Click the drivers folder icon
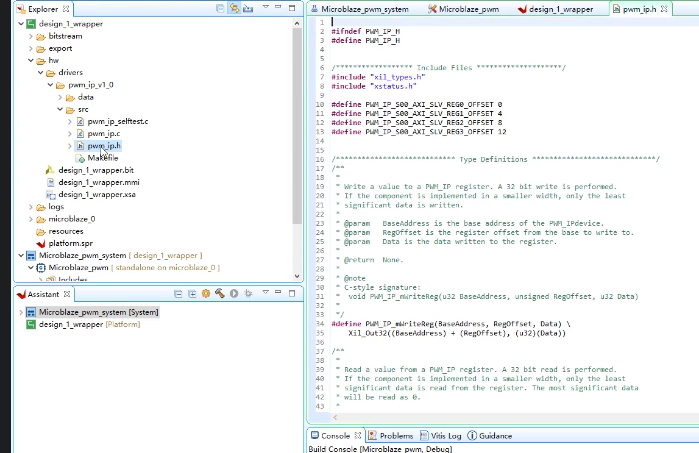The height and width of the screenshot is (453, 699). [x=50, y=73]
